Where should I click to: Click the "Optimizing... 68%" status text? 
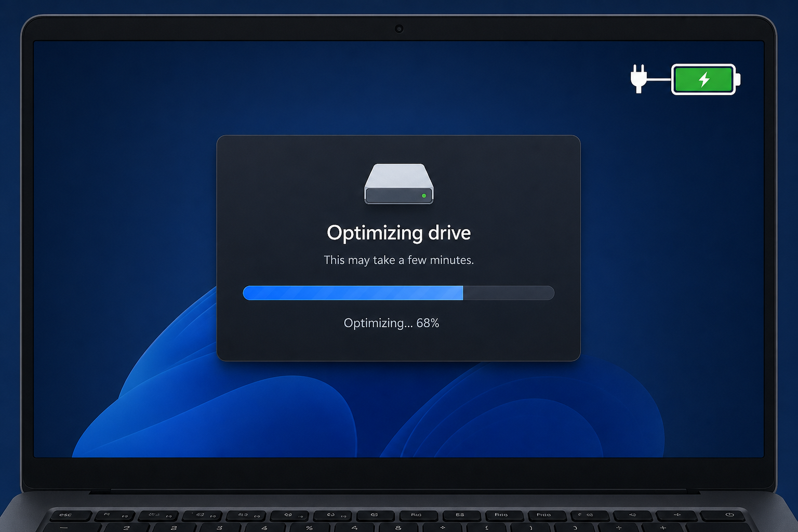pos(391,323)
